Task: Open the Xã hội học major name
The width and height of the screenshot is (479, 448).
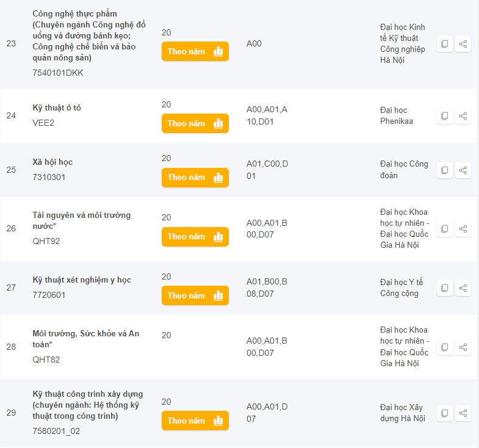Action: (52, 162)
